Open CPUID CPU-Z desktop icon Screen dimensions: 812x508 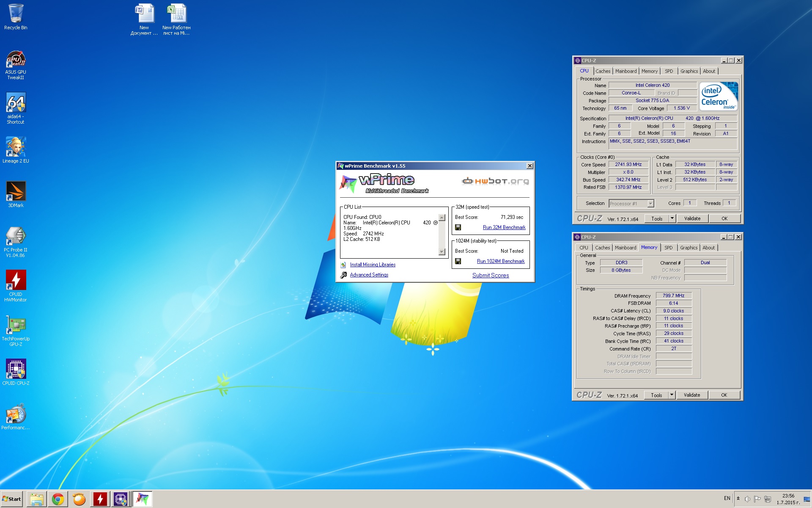coord(16,372)
